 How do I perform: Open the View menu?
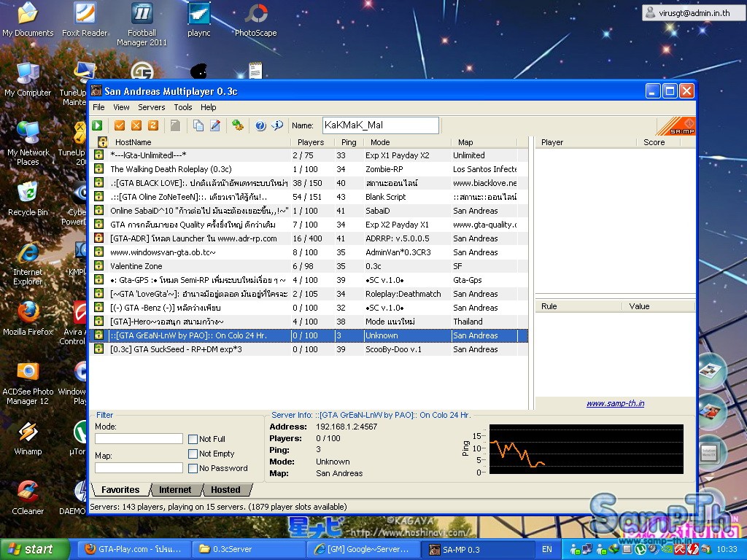(121, 107)
